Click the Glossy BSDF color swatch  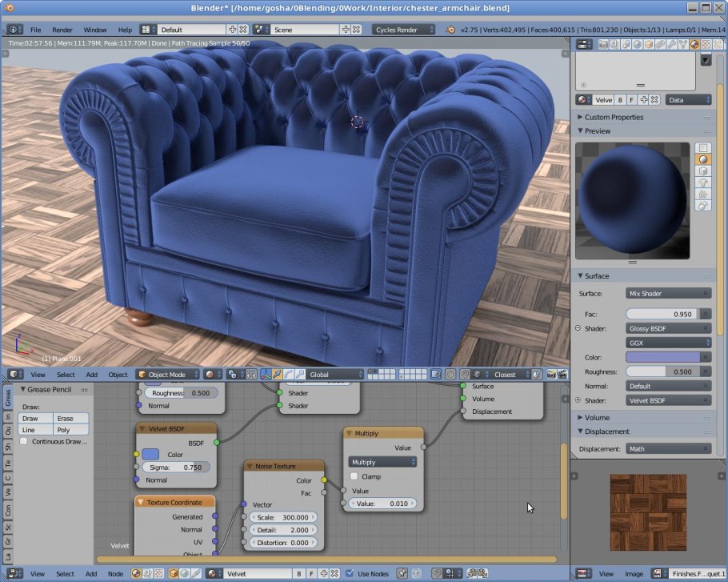pos(668,357)
